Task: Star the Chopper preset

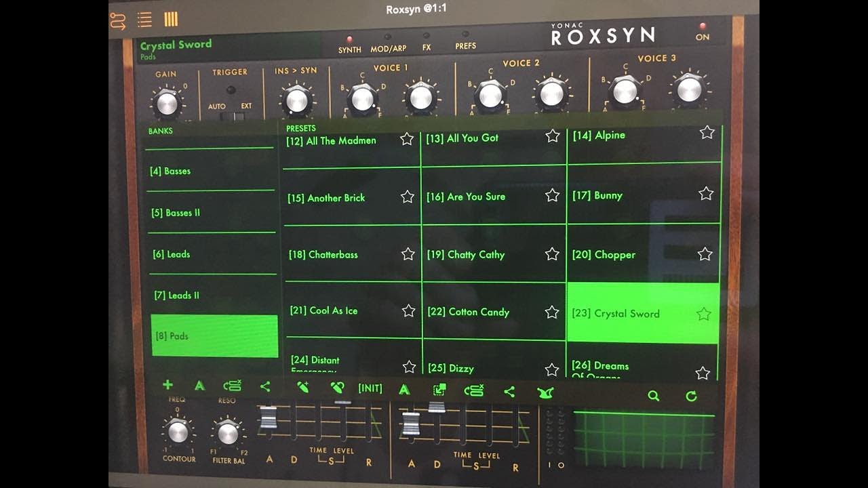Action: point(705,254)
